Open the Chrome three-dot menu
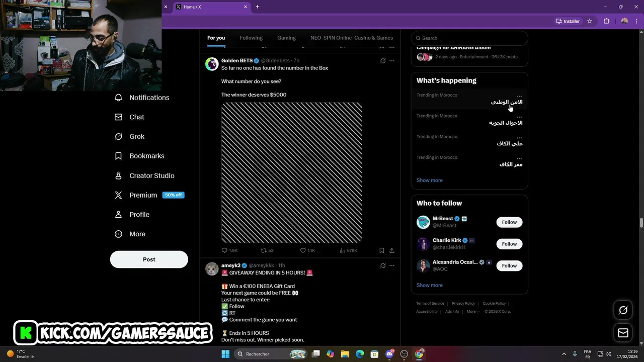Viewport: 644px width, 362px height. [636, 21]
